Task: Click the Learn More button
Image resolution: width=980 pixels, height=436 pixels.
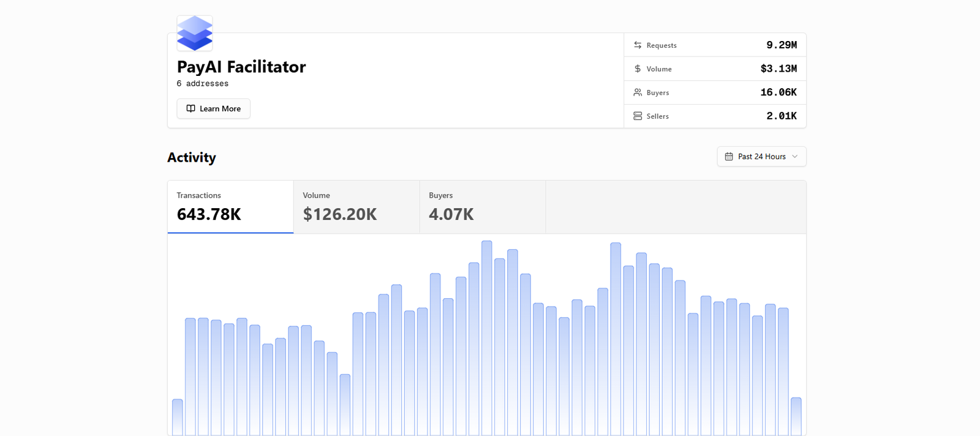Action: point(214,108)
